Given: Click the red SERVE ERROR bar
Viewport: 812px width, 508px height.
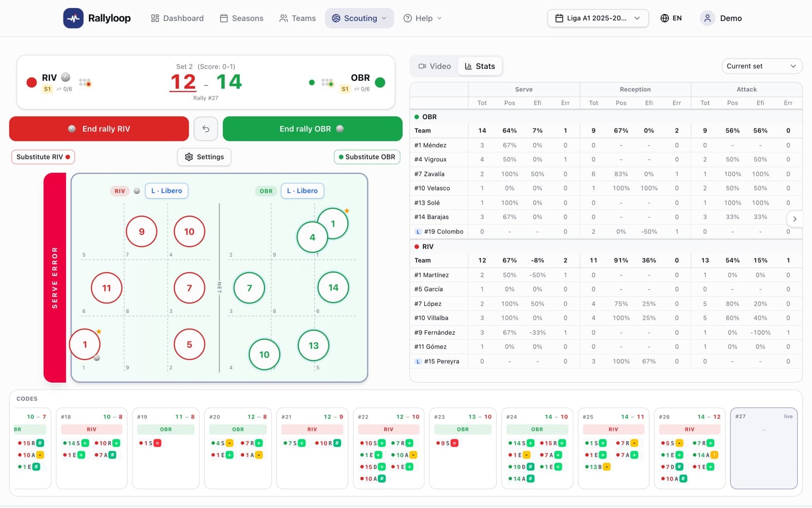Looking at the screenshot, I should click(x=55, y=278).
